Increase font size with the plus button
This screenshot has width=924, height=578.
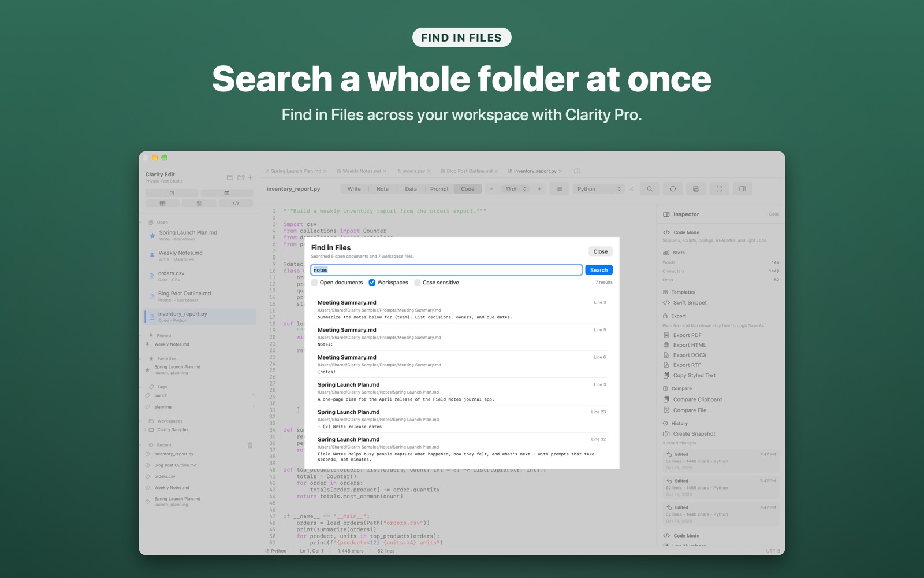coord(539,189)
